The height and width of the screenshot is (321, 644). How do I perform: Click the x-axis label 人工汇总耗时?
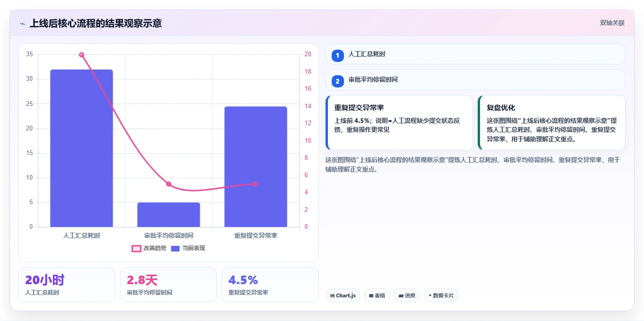[x=81, y=235]
